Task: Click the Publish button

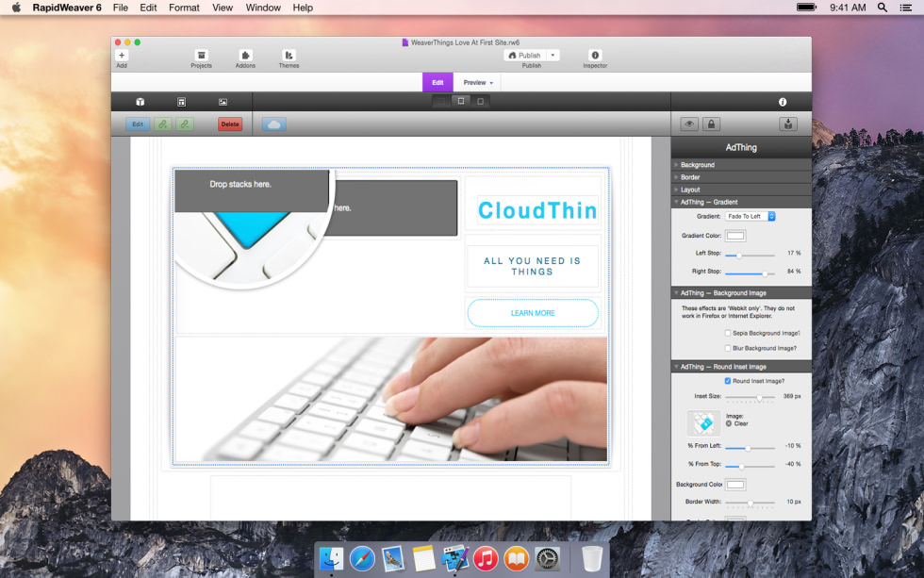Action: click(x=525, y=56)
